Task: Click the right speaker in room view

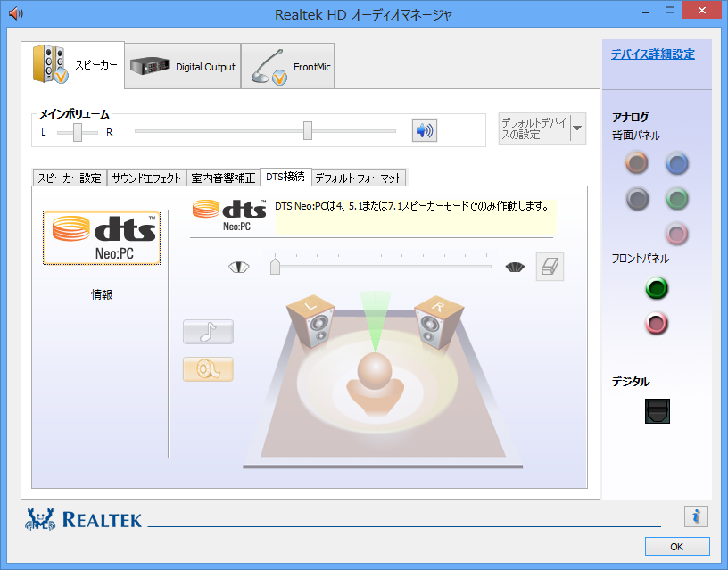Action: [438, 321]
